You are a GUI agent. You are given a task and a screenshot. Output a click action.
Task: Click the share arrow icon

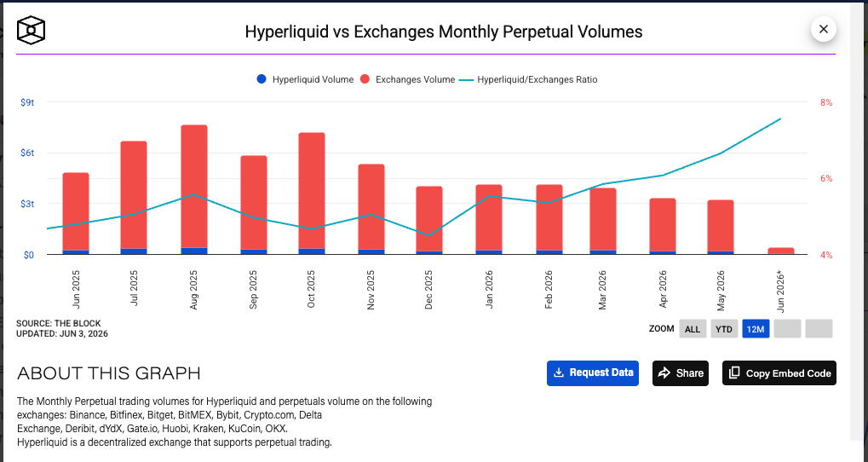pyautogui.click(x=664, y=372)
